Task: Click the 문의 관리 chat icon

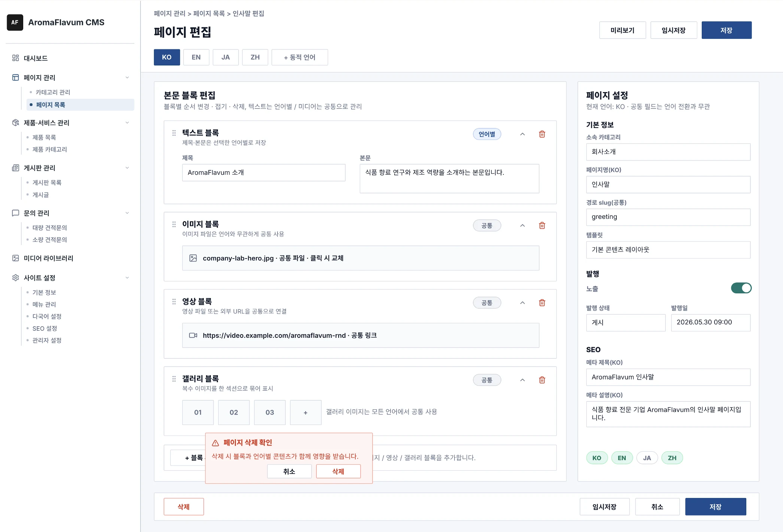Action: (15, 213)
